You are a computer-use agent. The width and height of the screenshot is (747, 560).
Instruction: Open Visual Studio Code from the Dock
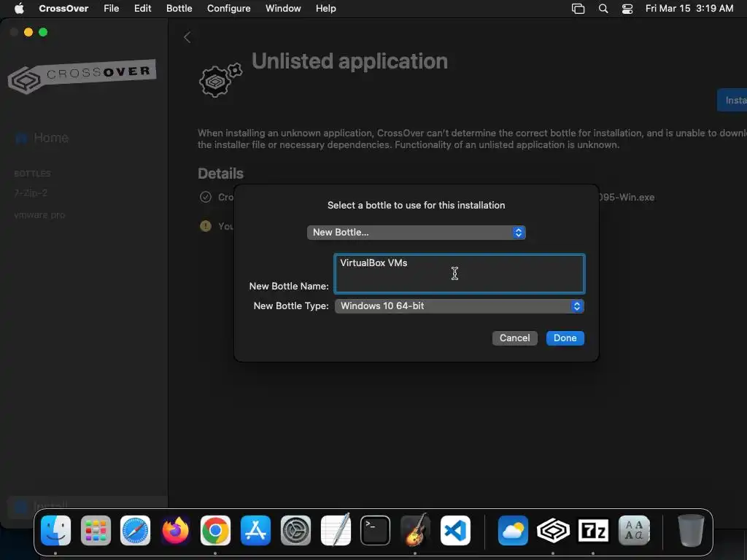click(455, 531)
